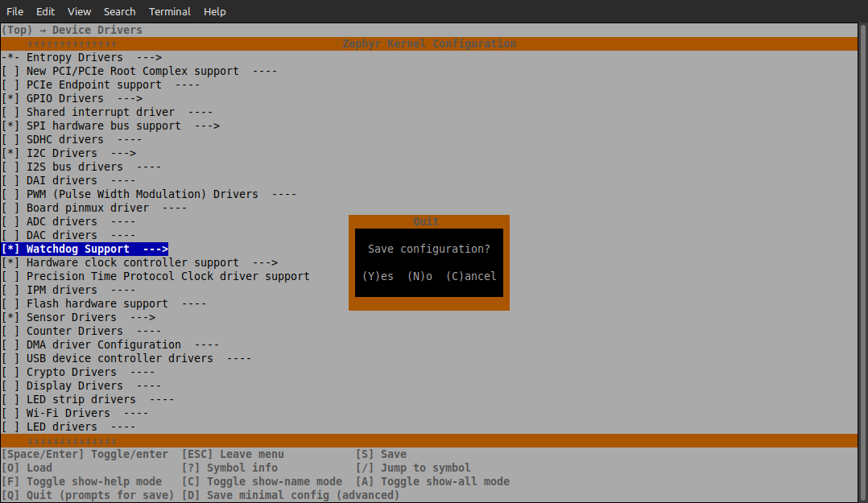The height and width of the screenshot is (503, 868).
Task: Expand the Hardware clock controller support arrow
Action: pyautogui.click(x=265, y=262)
